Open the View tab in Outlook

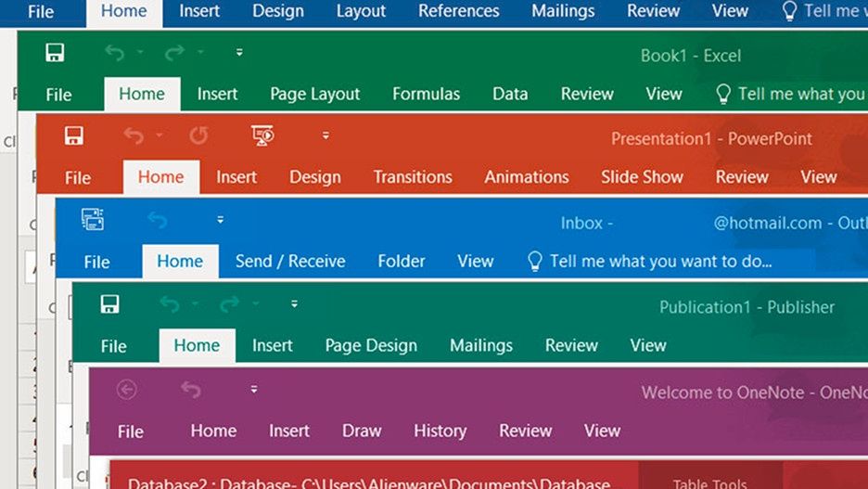(475, 262)
